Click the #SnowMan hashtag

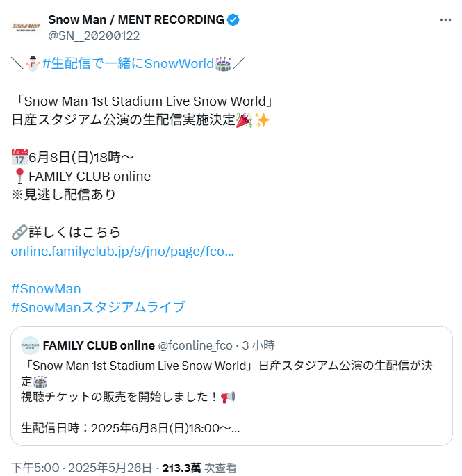click(x=46, y=288)
